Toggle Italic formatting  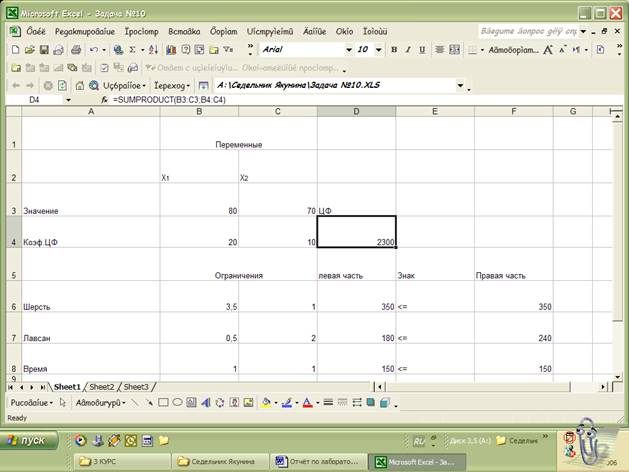click(x=408, y=49)
